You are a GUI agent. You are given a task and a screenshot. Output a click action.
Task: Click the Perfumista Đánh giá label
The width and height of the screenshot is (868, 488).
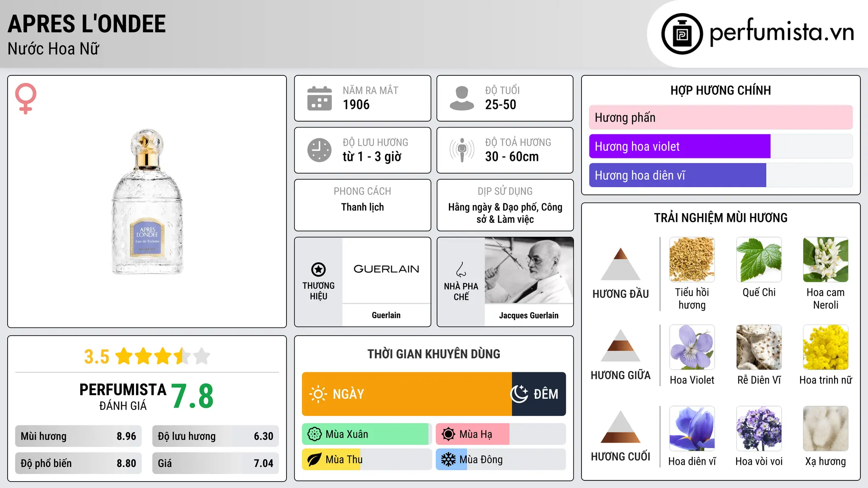coord(123,397)
